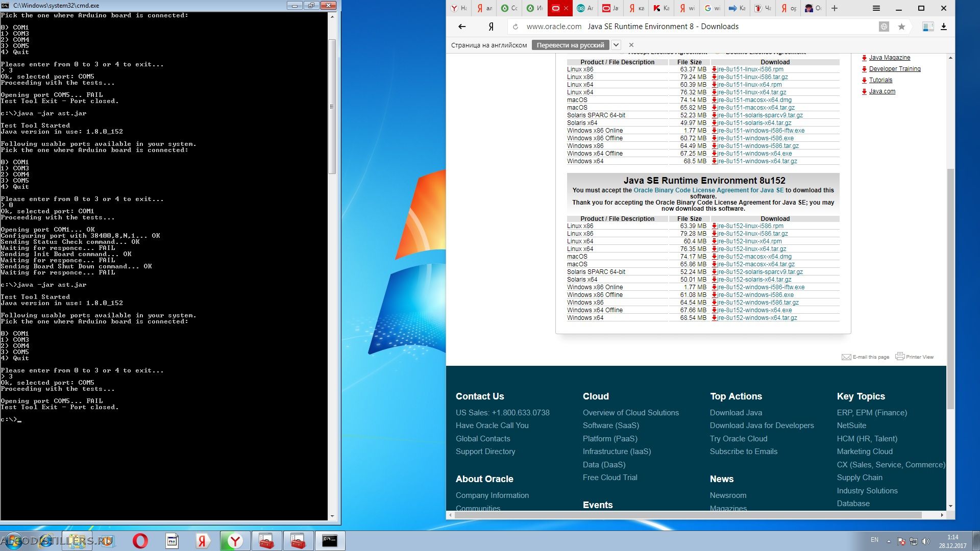Expand the translate options dropdown arrow

pos(616,45)
